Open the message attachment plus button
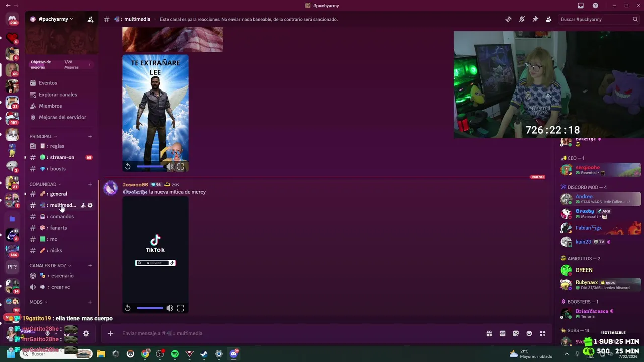The height and width of the screenshot is (362, 644). (x=110, y=333)
